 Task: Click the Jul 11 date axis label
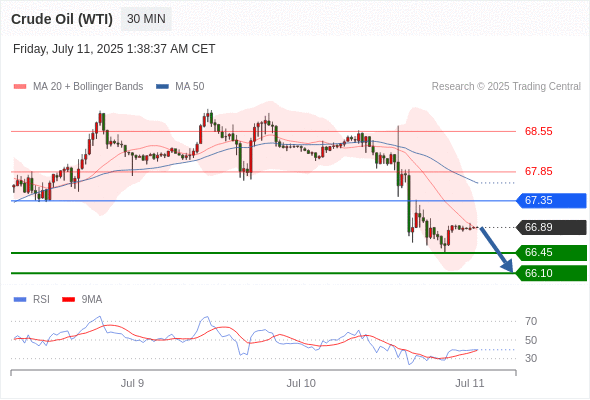click(470, 383)
